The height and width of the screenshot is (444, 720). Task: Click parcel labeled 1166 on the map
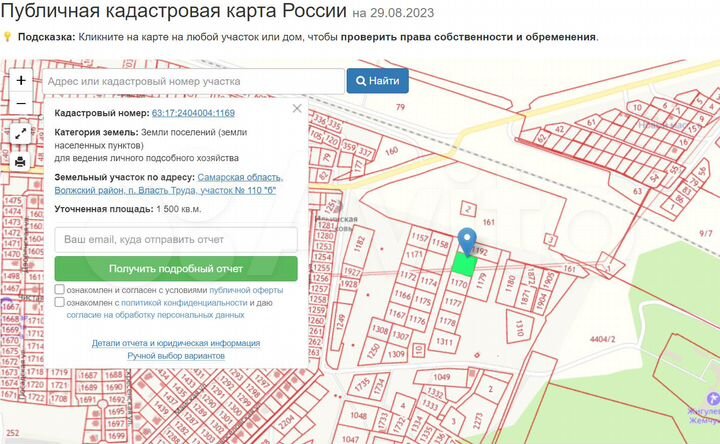403,294
